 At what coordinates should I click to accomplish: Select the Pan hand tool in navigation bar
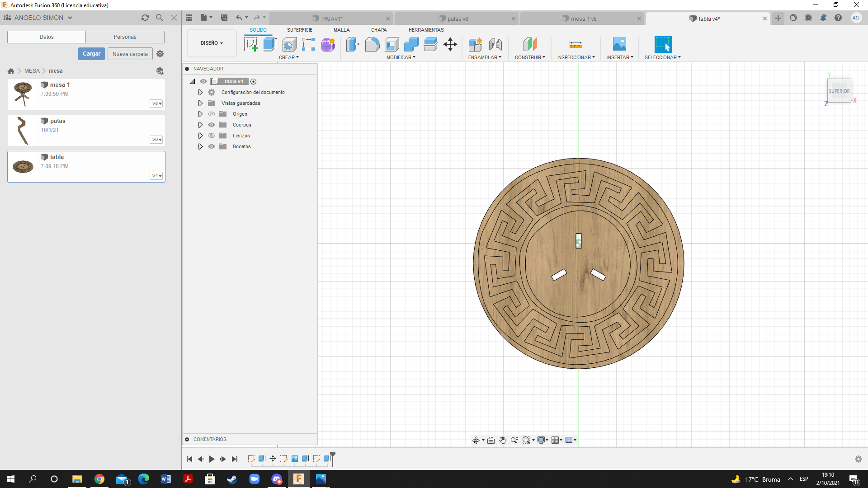tap(503, 440)
